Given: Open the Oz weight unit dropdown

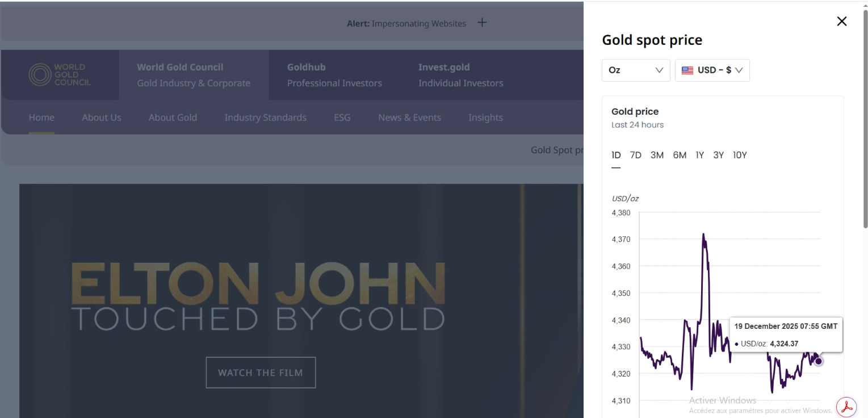Looking at the screenshot, I should pos(635,70).
